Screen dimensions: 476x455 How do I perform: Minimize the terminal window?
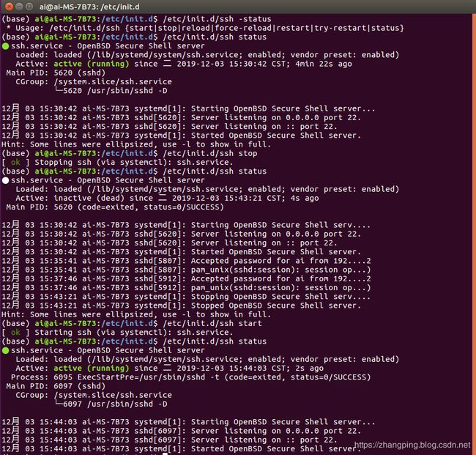pyautogui.click(x=19, y=7)
